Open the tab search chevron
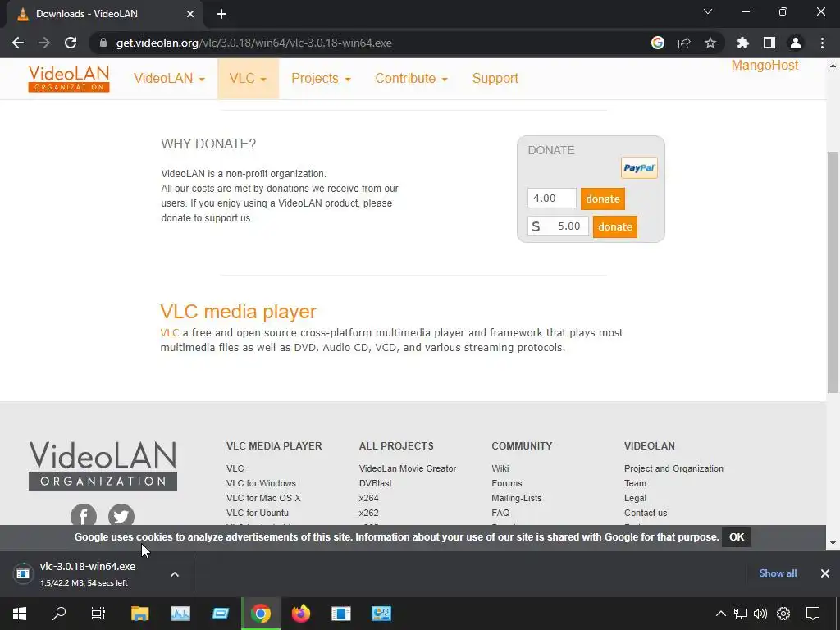 (708, 11)
